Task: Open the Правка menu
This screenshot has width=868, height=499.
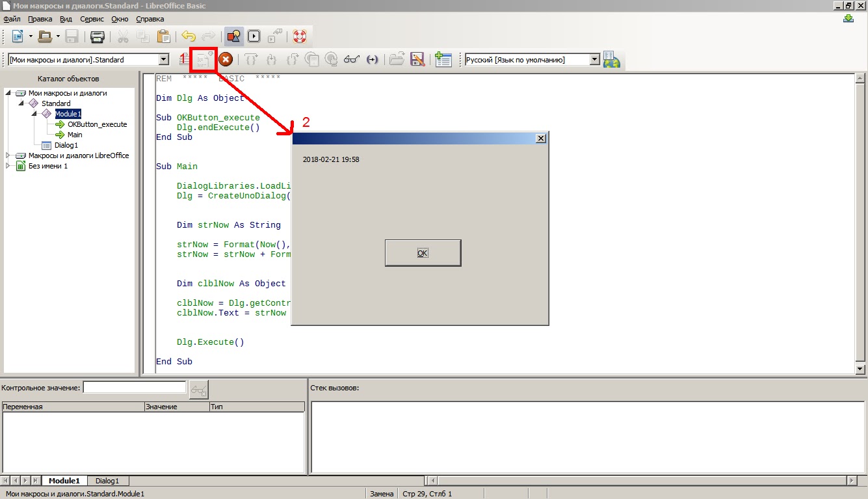Action: pyautogui.click(x=40, y=19)
